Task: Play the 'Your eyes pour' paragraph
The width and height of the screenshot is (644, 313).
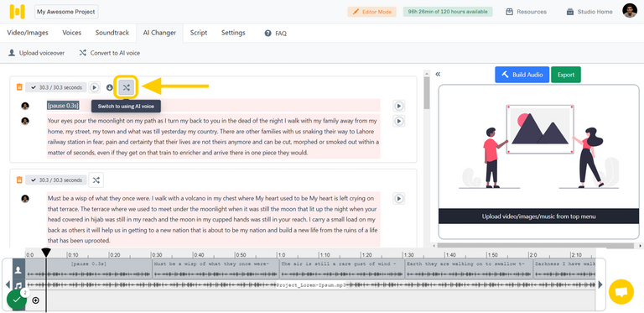Action: point(398,121)
